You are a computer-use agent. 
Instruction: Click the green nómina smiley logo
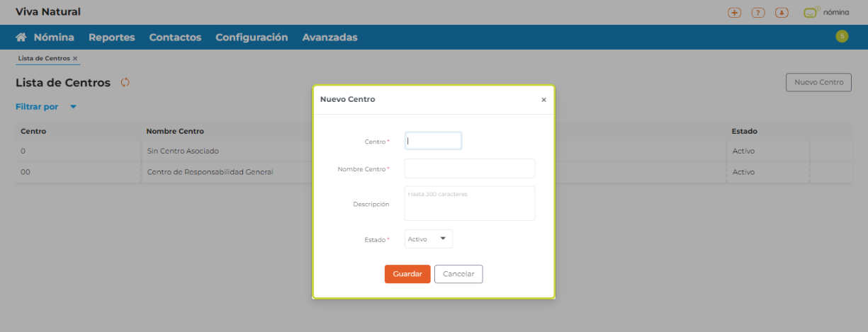point(811,12)
